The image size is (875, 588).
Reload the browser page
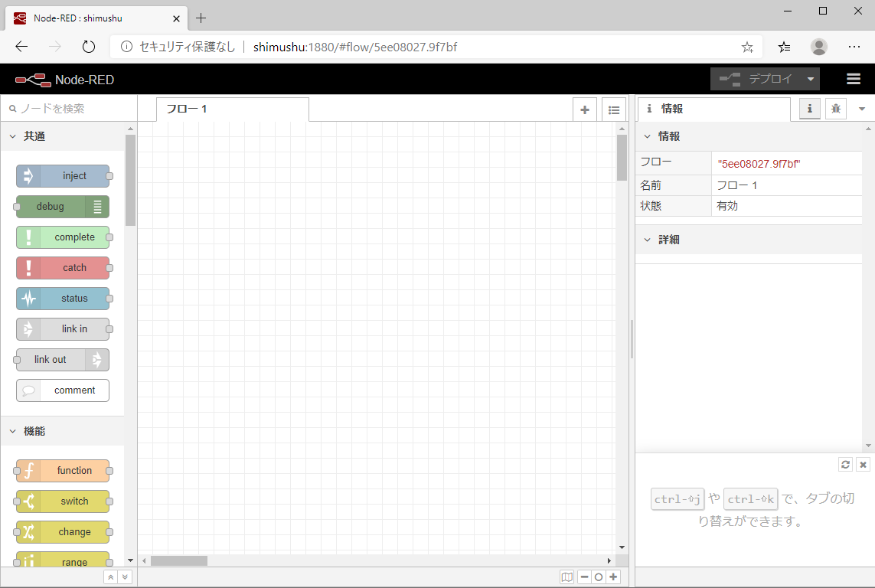click(x=89, y=47)
